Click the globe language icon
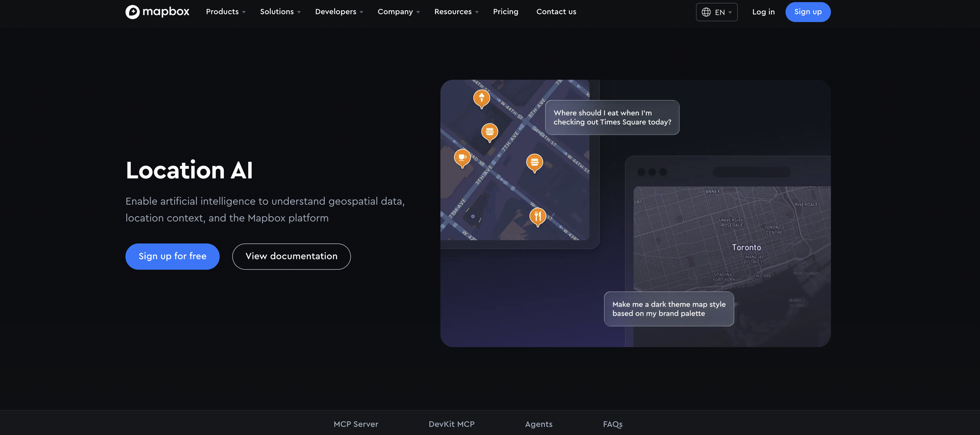980x435 pixels. tap(706, 12)
